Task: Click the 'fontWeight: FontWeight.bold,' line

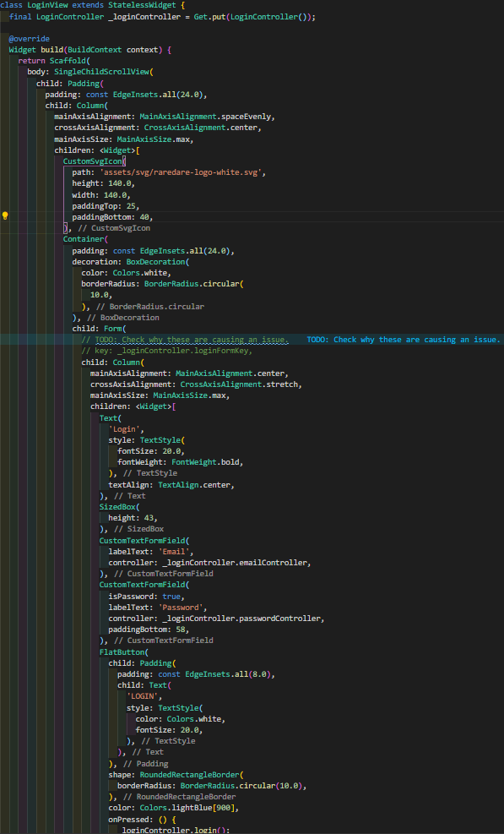Action: 180,462
